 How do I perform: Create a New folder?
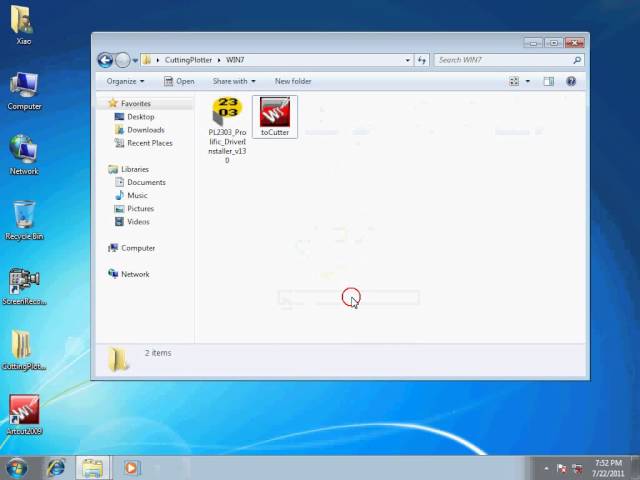293,81
